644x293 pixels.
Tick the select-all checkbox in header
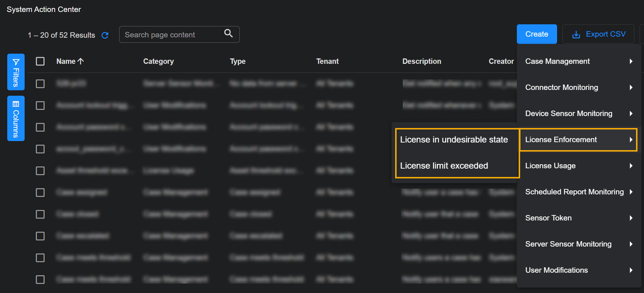tap(40, 61)
